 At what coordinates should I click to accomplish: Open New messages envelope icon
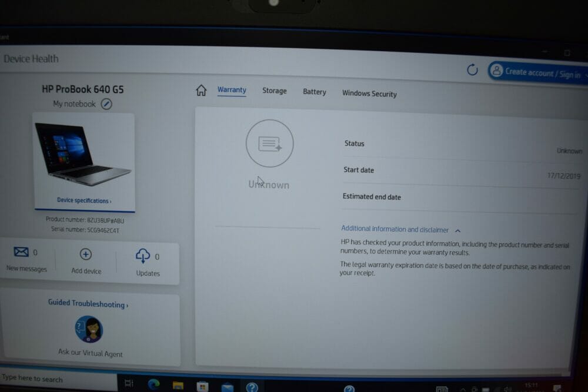pyautogui.click(x=21, y=252)
